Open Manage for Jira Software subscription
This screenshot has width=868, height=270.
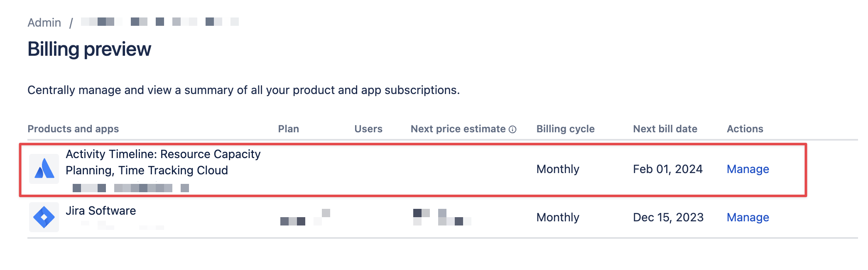point(748,218)
